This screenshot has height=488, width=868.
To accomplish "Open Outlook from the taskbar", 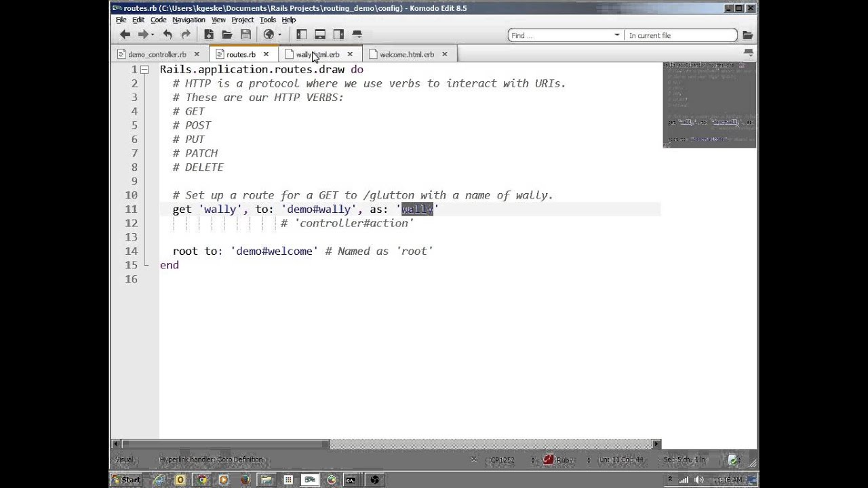I will (x=180, y=480).
